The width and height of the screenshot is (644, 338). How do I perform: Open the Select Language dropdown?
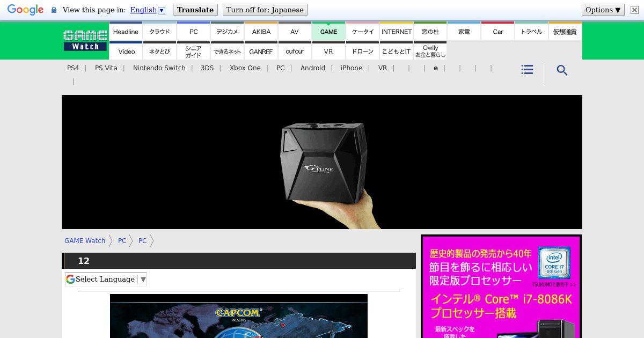coord(106,279)
